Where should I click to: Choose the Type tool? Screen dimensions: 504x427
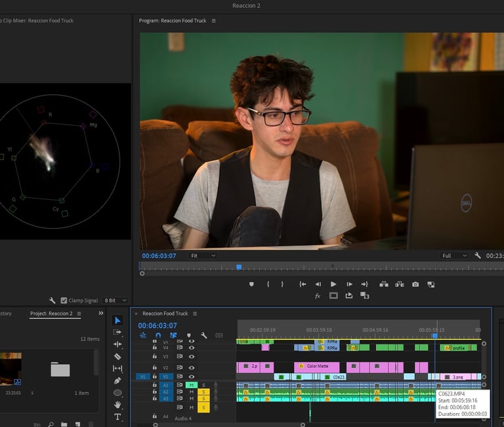tap(117, 417)
